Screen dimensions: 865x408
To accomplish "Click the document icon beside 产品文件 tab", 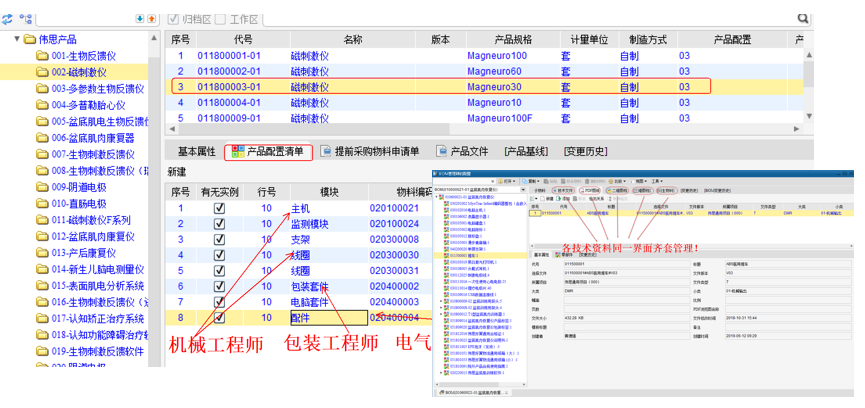I will (x=441, y=152).
